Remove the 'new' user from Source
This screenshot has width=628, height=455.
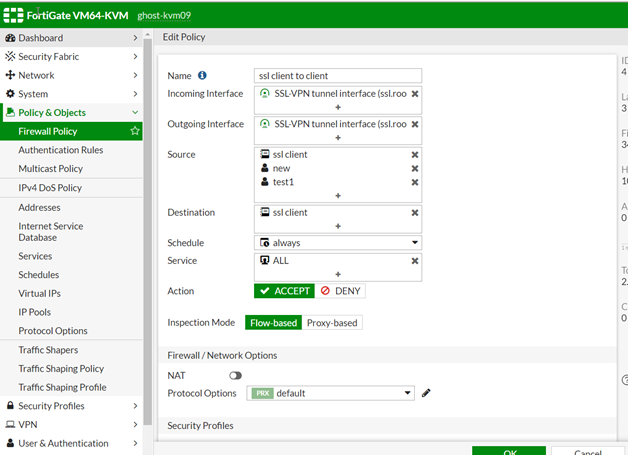415,169
